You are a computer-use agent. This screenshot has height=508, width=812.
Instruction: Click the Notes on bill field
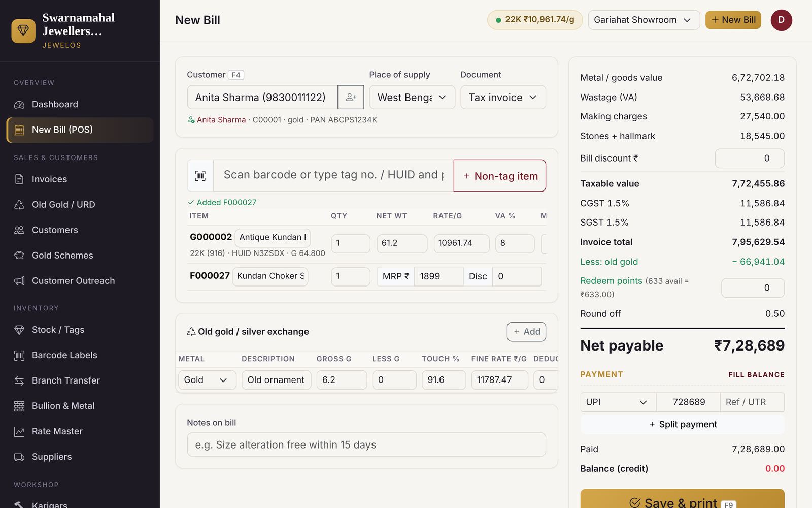point(366,444)
